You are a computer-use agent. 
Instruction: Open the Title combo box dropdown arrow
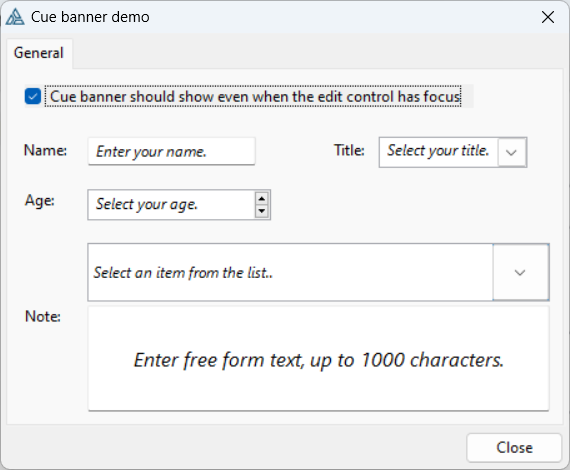pyautogui.click(x=511, y=152)
